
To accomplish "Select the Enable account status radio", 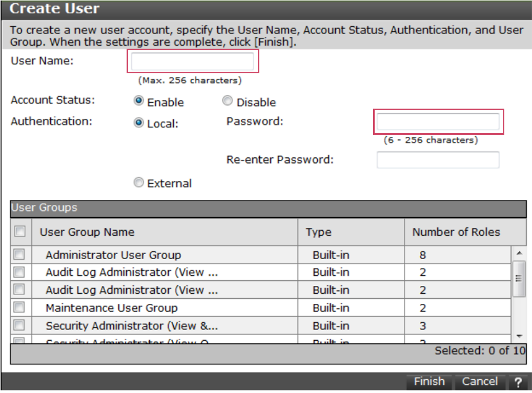I will 138,101.
